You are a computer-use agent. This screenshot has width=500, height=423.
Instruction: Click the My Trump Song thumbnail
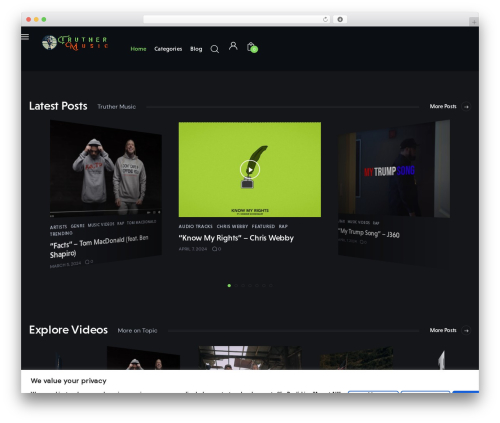click(x=394, y=169)
